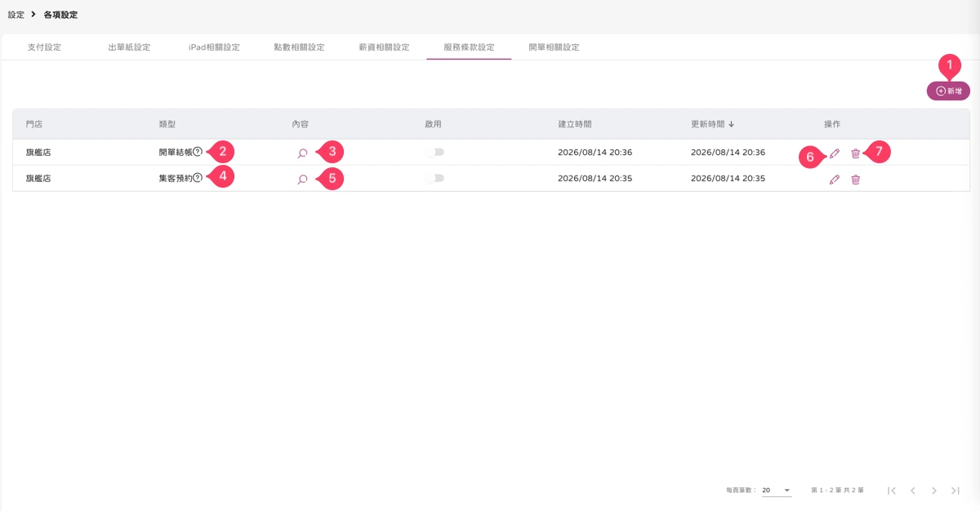Delete the 開單結帳 row via trash icon
Viewport: 980px width, 511px height.
856,153
